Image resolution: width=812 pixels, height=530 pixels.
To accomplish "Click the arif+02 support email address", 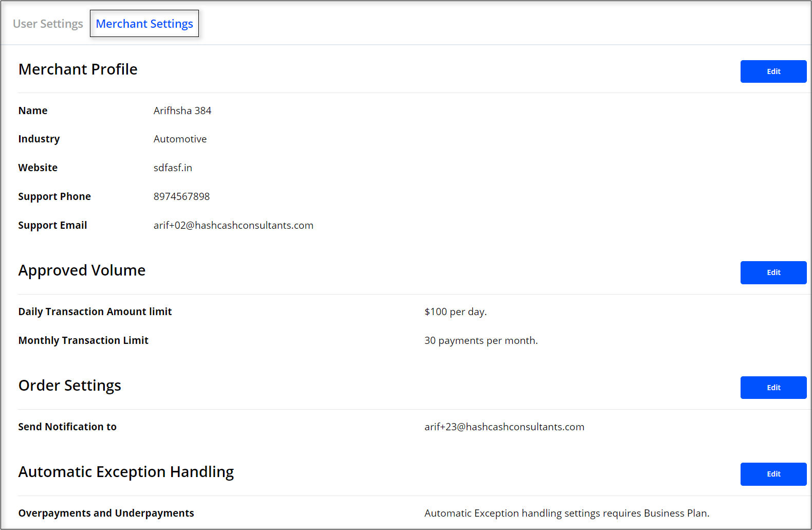I will [x=233, y=226].
